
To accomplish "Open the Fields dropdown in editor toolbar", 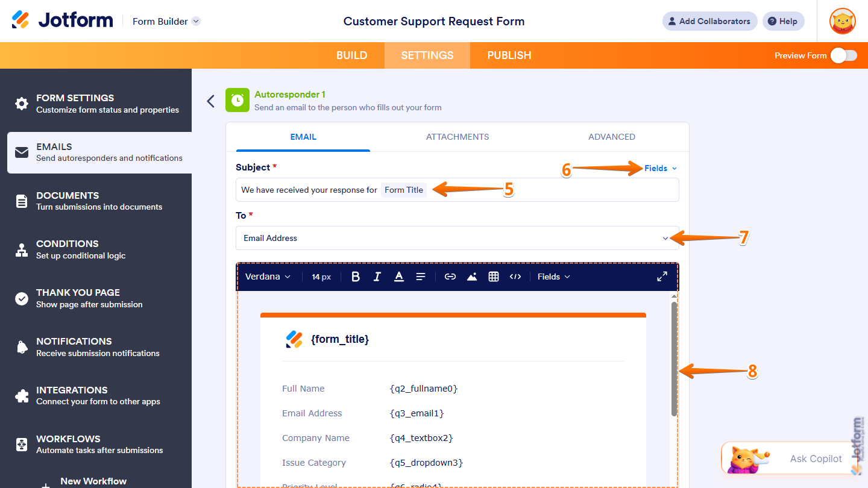I will pos(554,277).
